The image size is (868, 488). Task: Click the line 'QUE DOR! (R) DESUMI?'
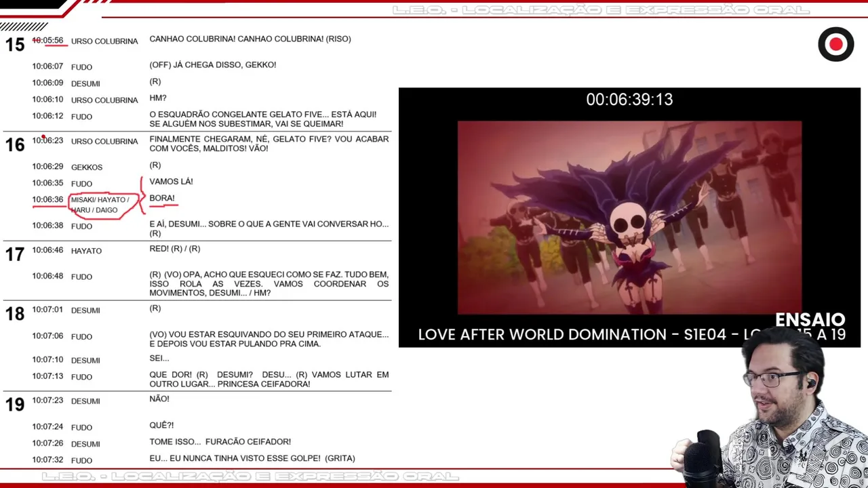tap(269, 380)
